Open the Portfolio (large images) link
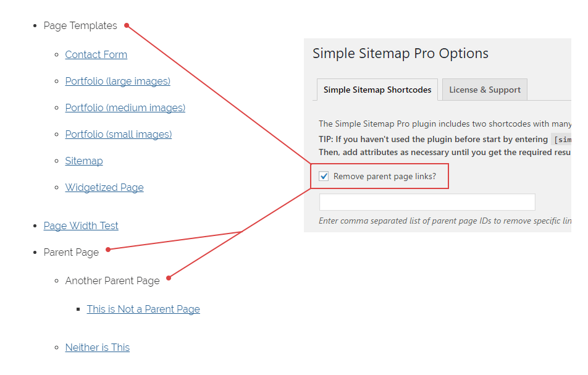588x375 pixels. coord(117,81)
